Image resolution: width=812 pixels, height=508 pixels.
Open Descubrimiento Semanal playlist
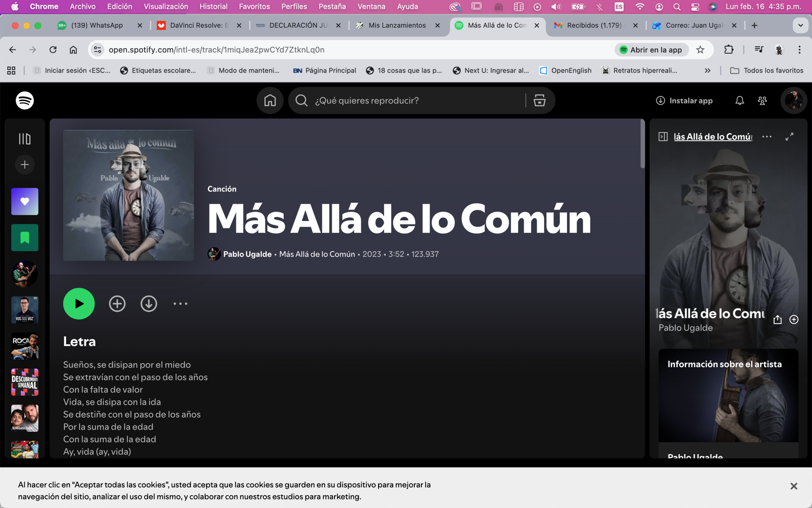(x=25, y=382)
